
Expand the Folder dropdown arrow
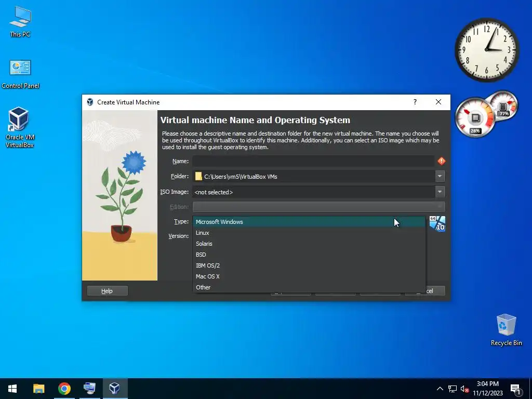(440, 177)
